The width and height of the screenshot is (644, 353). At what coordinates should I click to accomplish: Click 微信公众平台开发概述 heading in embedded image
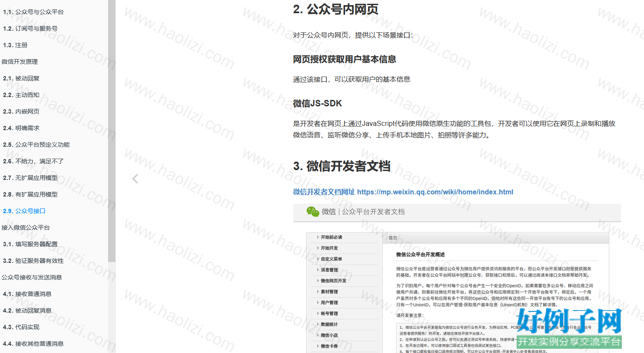pyautogui.click(x=421, y=254)
